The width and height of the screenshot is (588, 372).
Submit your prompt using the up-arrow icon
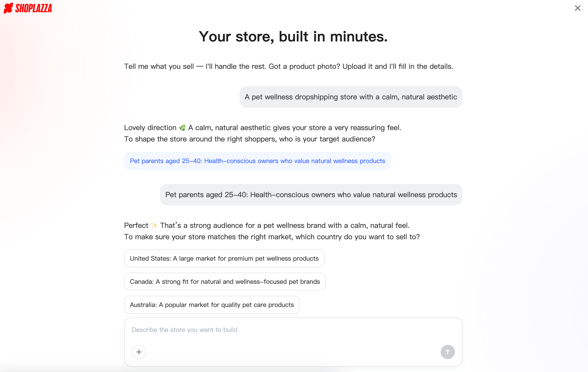click(448, 352)
